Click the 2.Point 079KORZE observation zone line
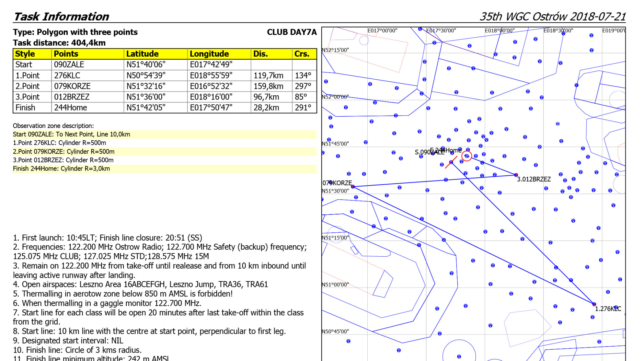Image resolution: width=644 pixels, height=361 pixels. [x=64, y=152]
